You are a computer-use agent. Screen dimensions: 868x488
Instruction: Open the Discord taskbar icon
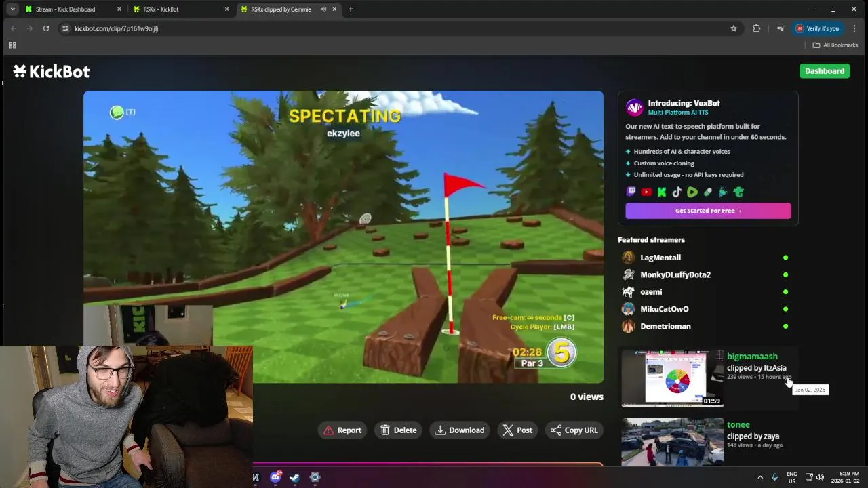(x=275, y=477)
